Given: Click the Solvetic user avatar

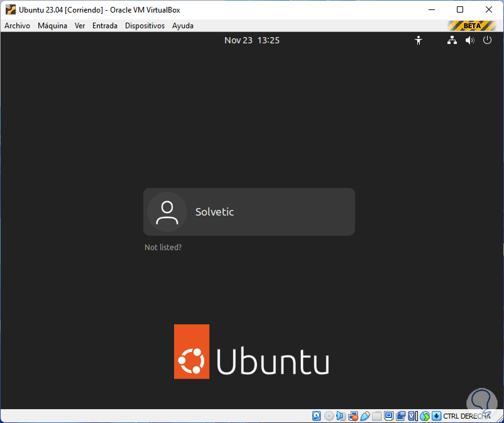Looking at the screenshot, I should (167, 212).
